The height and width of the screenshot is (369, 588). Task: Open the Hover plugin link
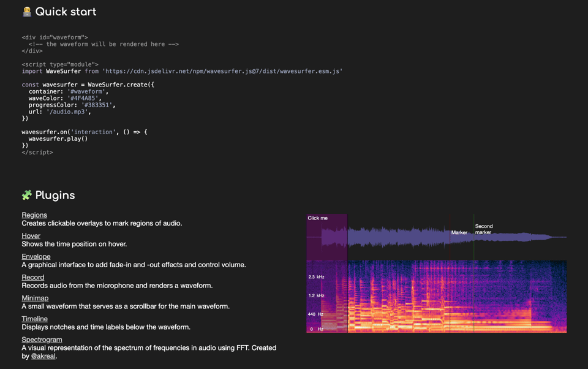click(x=31, y=236)
